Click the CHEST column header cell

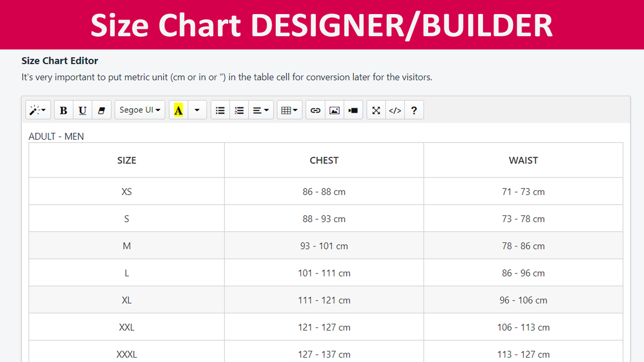(x=324, y=160)
